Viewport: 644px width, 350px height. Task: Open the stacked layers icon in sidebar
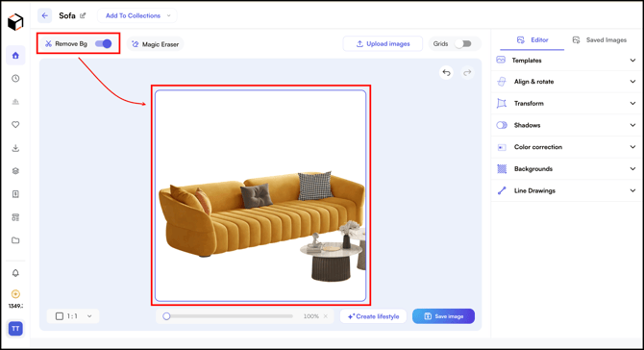click(15, 171)
